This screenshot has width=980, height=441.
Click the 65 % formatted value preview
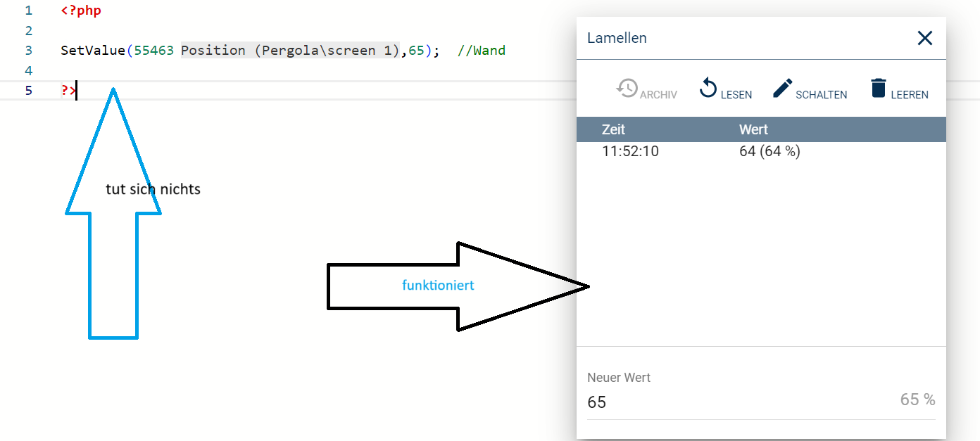(x=917, y=400)
